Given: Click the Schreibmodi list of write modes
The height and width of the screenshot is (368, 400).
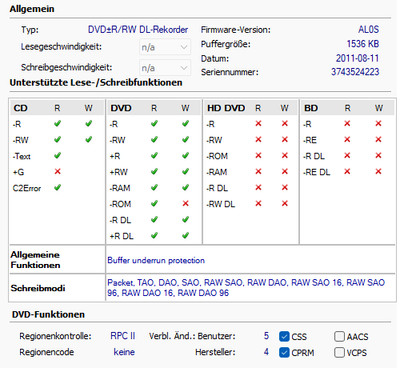Looking at the screenshot, I should point(246,288).
